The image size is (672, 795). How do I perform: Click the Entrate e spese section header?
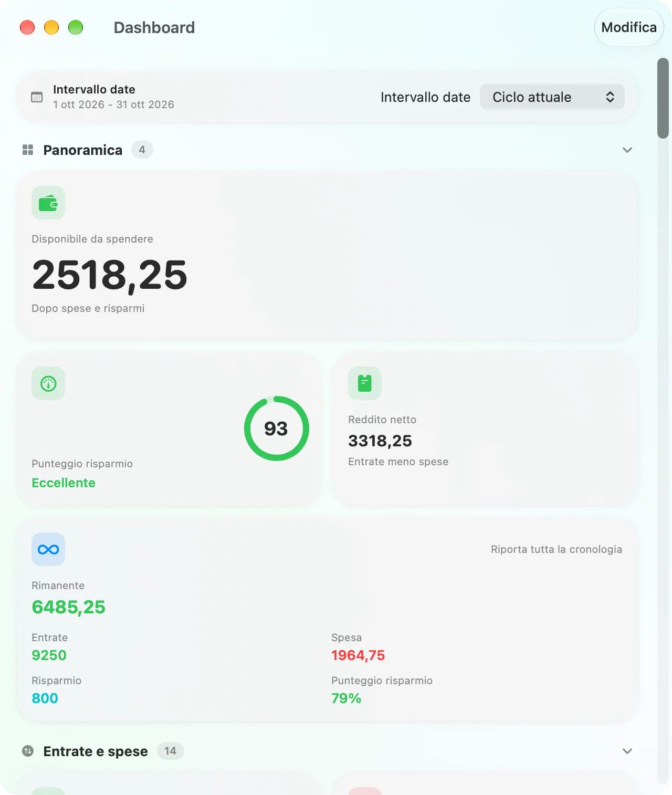[96, 751]
